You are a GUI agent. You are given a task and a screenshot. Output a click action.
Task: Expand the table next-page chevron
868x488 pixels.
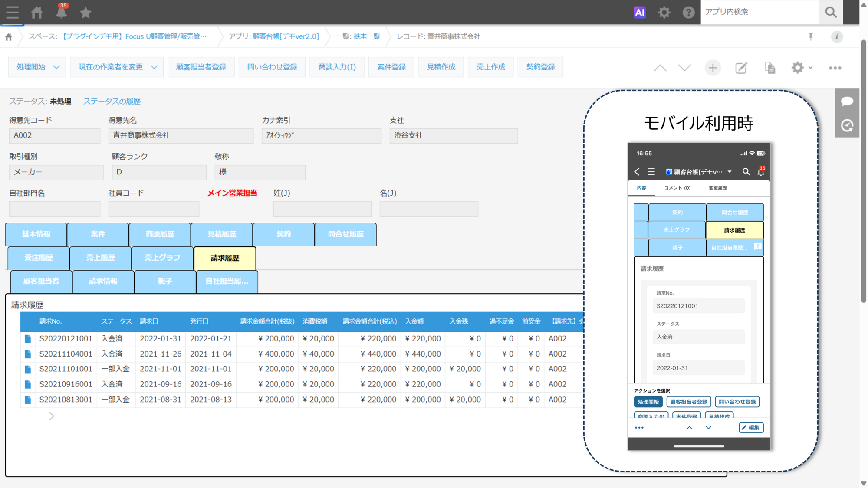[51, 416]
